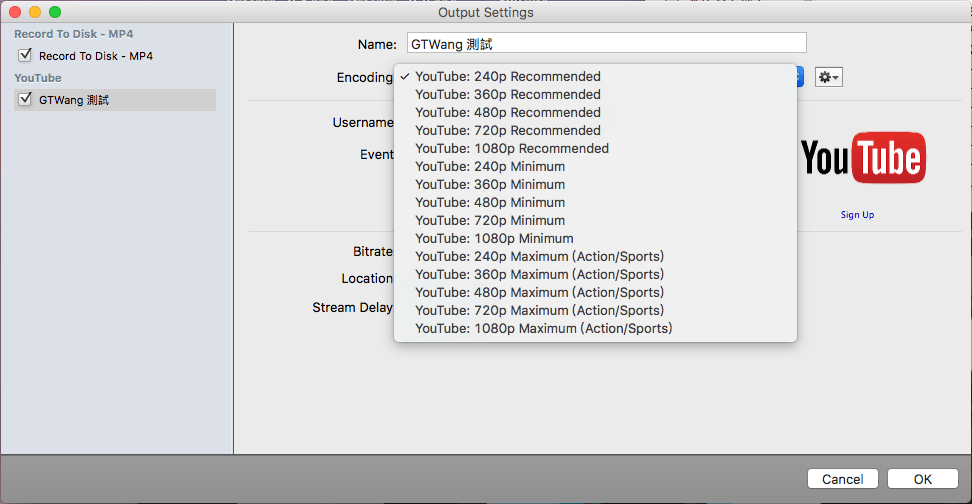Choose YouTube: 1080p Maximum (Action/Sports)

tap(543, 329)
